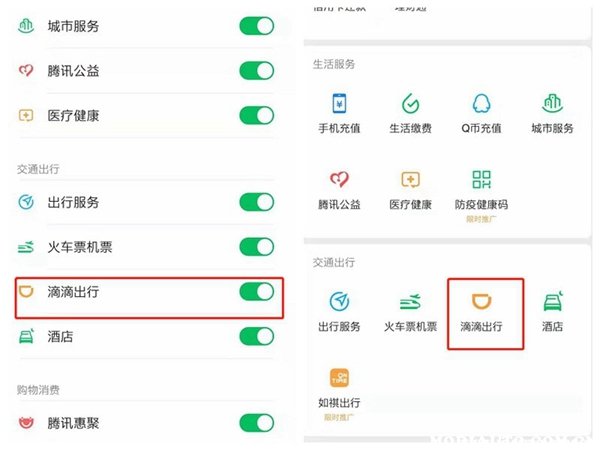Select the 防疫健康码 QR code icon
Viewport: 600px width, 450px height.
tap(481, 179)
